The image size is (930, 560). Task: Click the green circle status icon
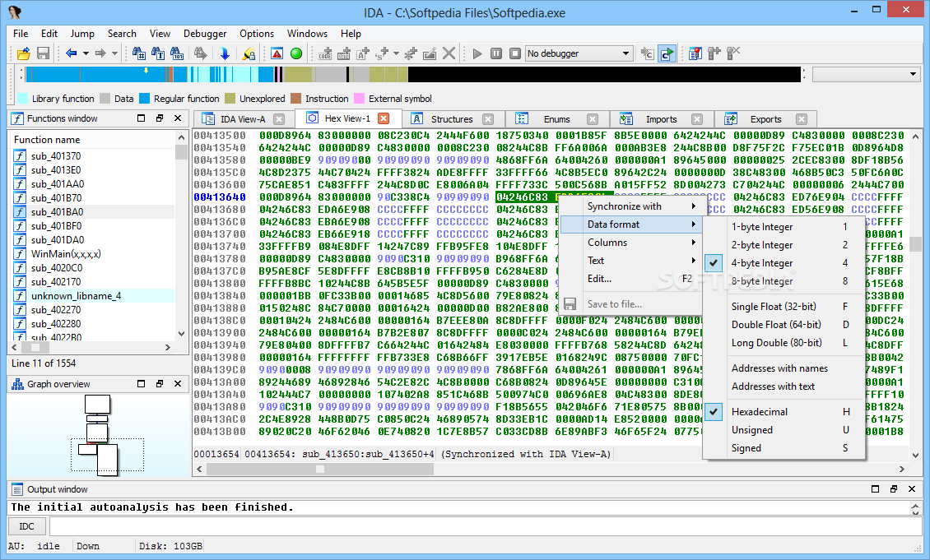296,53
